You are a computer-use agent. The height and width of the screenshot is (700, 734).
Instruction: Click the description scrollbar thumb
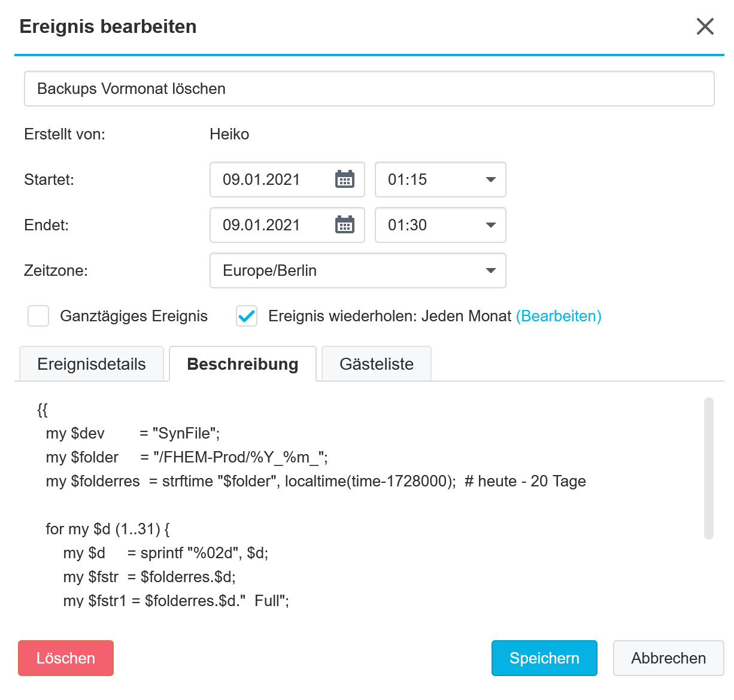pos(709,468)
